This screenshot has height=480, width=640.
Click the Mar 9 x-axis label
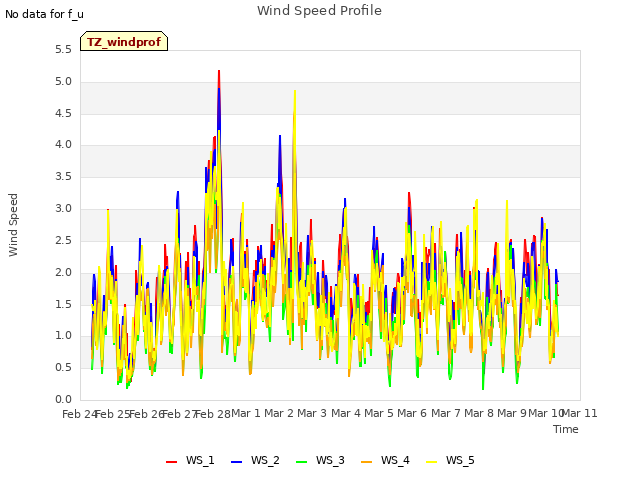(x=512, y=413)
